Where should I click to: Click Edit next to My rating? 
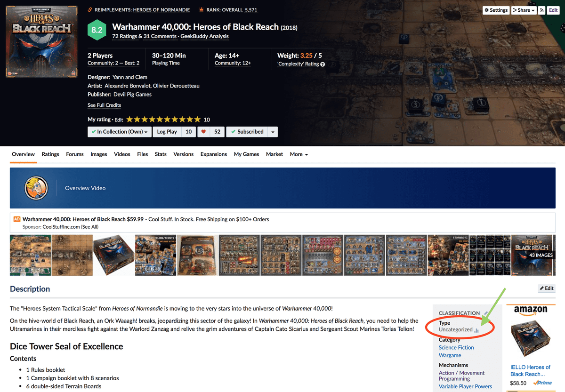119,120
